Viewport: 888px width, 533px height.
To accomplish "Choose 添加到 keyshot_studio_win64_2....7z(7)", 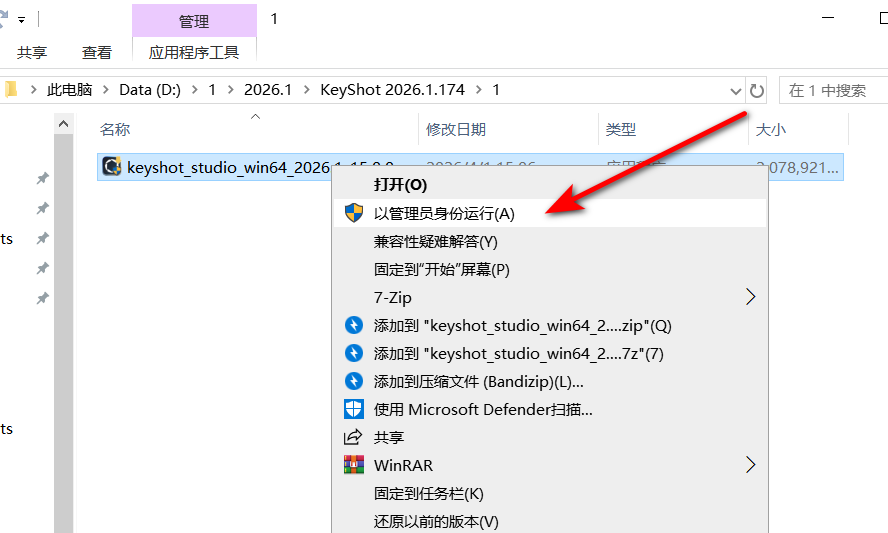I will 550,353.
